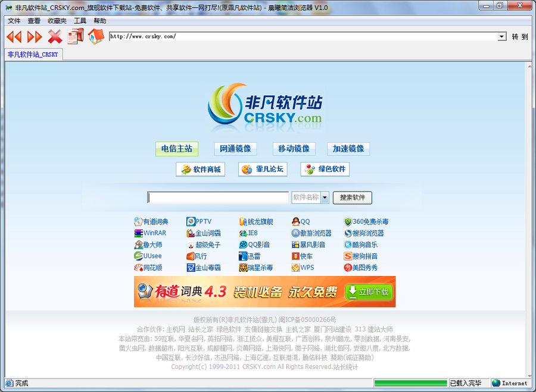Click the 超级兔子 rabbit icon

[x=191, y=245]
